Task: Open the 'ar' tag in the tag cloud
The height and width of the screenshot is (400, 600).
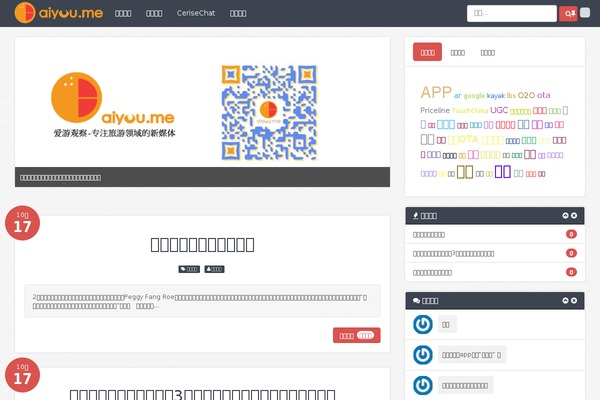Action: pyautogui.click(x=458, y=96)
